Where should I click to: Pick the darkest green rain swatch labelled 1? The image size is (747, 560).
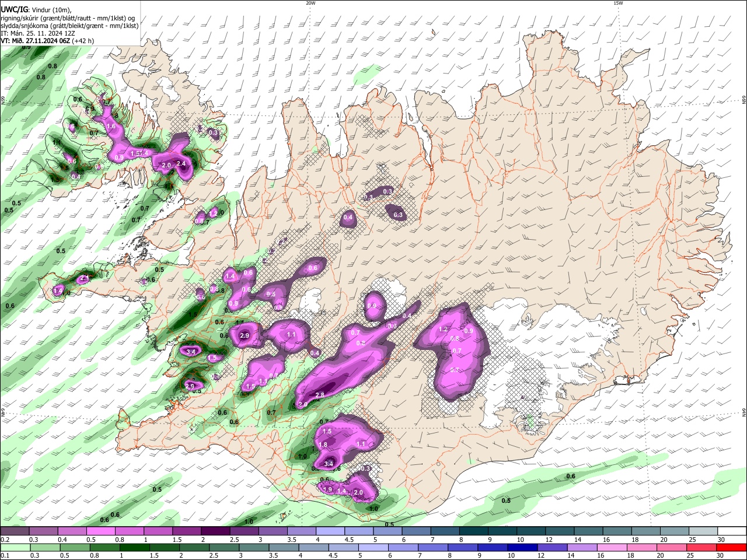tap(135, 547)
